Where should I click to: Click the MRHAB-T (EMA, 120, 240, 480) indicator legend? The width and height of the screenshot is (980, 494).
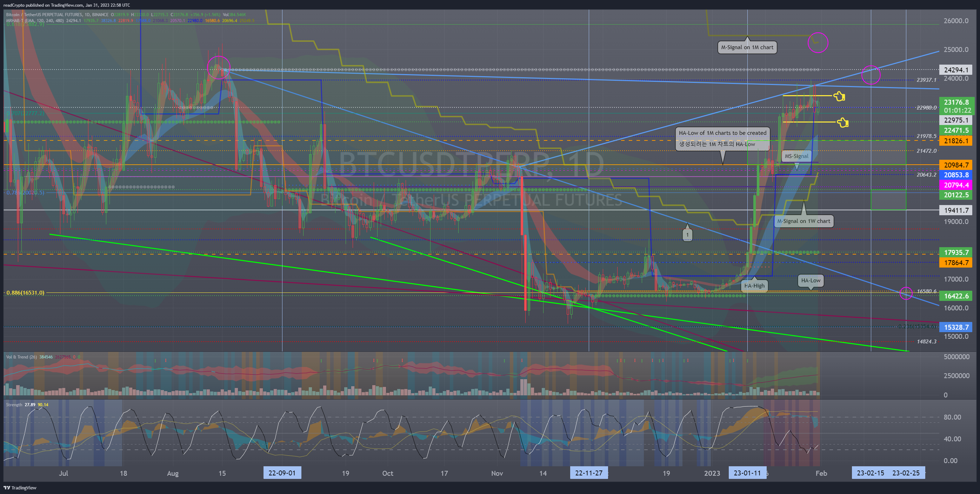coord(35,21)
